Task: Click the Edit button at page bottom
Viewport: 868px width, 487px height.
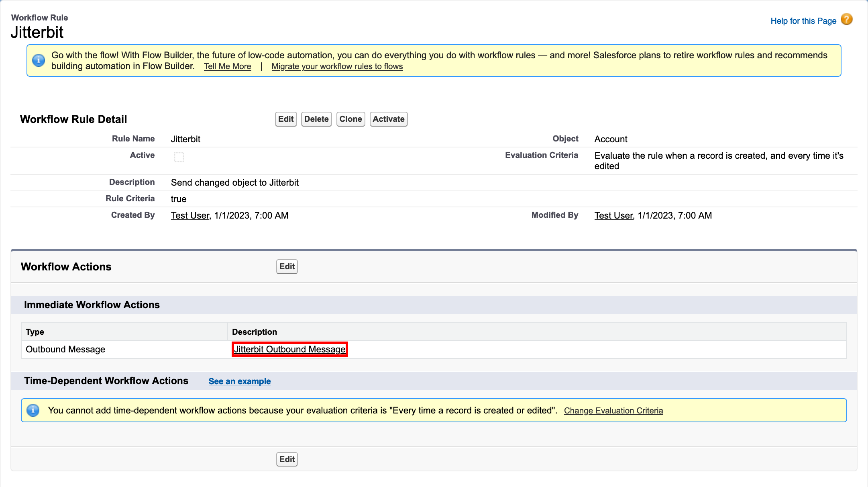Action: click(x=287, y=459)
